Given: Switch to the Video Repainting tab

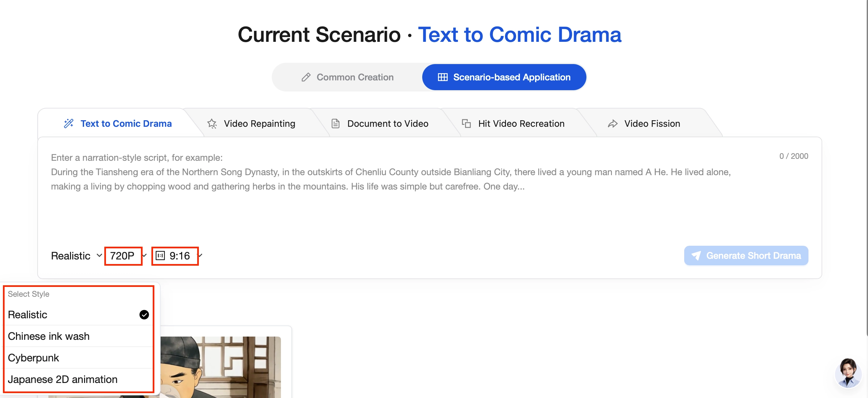Looking at the screenshot, I should coord(251,124).
